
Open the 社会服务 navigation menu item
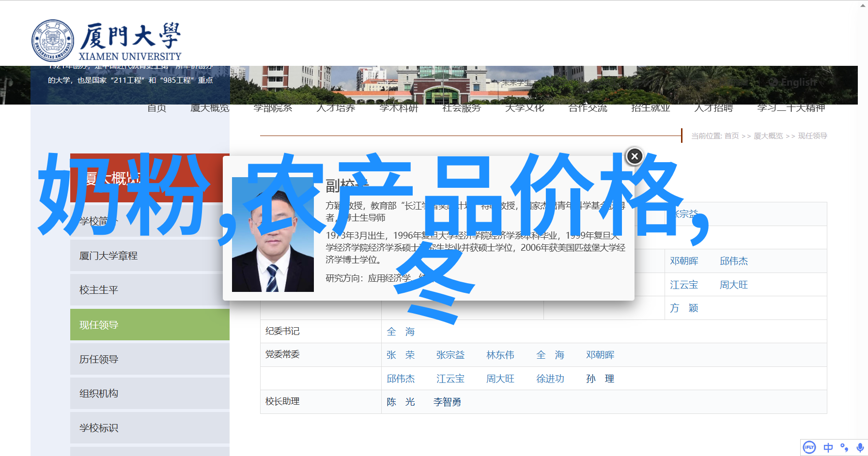tap(462, 108)
